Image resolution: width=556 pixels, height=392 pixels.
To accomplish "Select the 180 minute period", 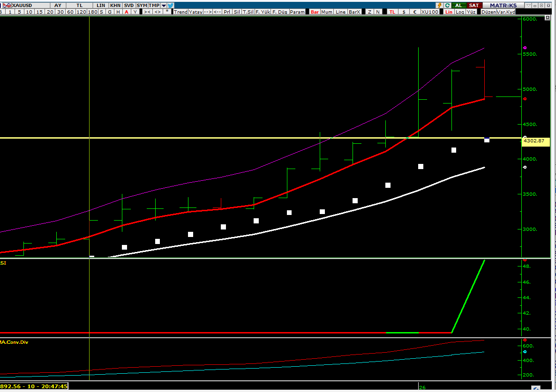I will 92,12.
